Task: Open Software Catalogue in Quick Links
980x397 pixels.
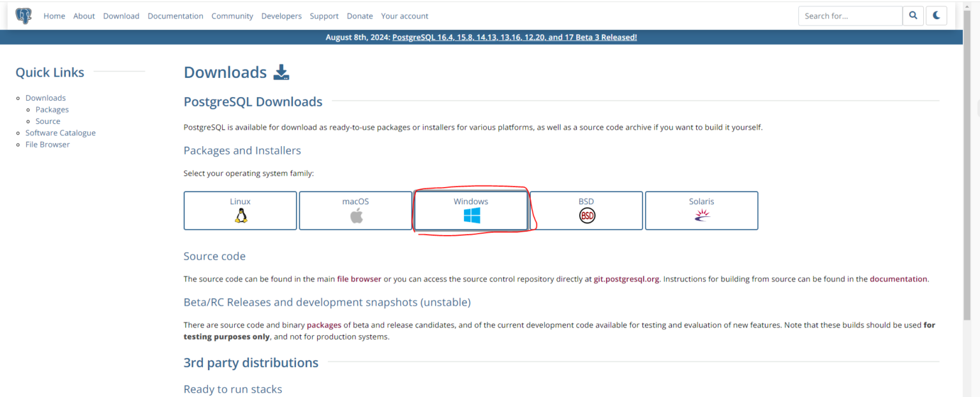Action: (x=61, y=133)
